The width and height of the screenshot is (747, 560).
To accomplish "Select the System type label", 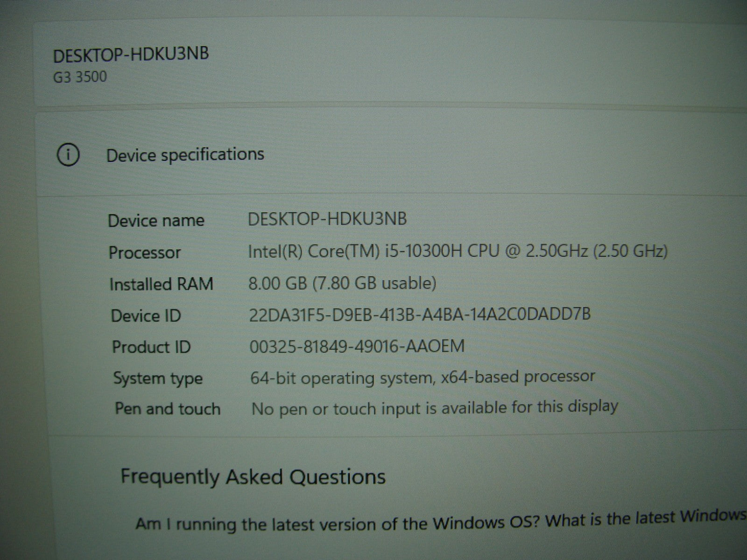I will (x=158, y=378).
